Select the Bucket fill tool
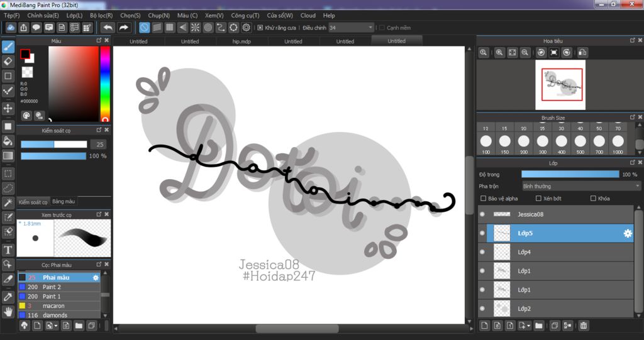Screen dimensions: 644x340 click(8, 141)
